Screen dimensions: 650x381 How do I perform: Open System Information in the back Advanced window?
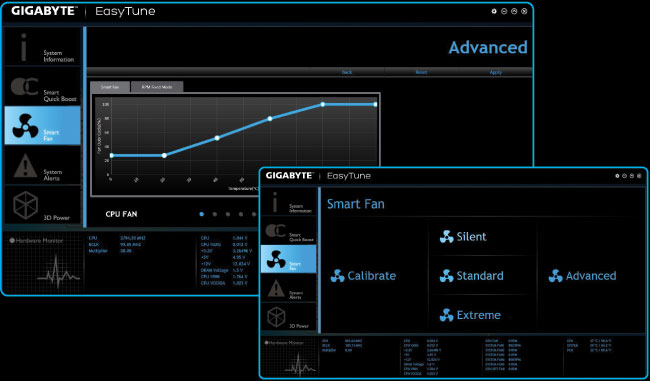coord(42,46)
